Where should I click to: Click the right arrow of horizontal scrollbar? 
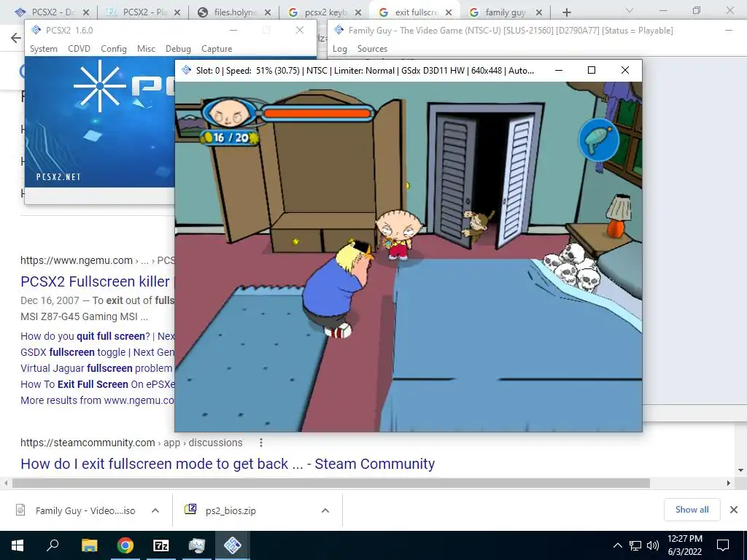tap(729, 483)
